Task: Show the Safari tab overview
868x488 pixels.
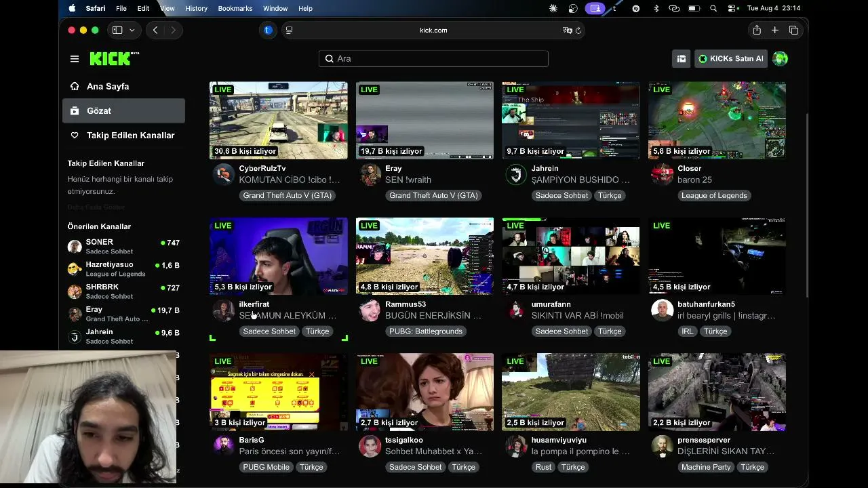Action: [x=793, y=30]
